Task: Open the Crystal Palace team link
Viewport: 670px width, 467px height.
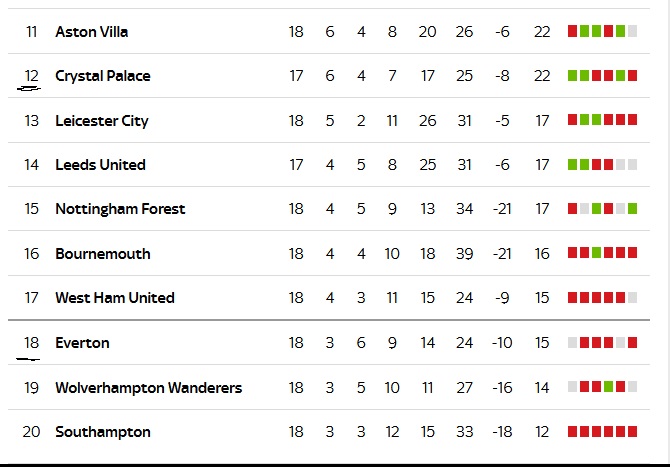Action: [103, 76]
